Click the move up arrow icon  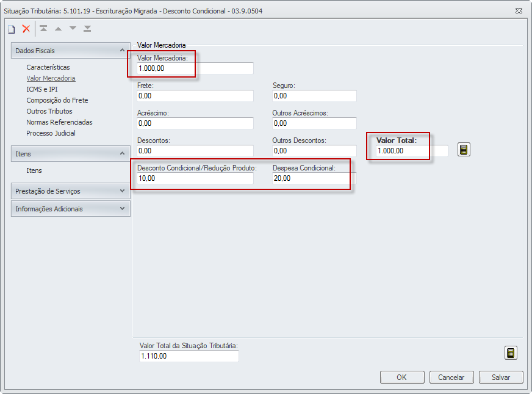pyautogui.click(x=58, y=29)
